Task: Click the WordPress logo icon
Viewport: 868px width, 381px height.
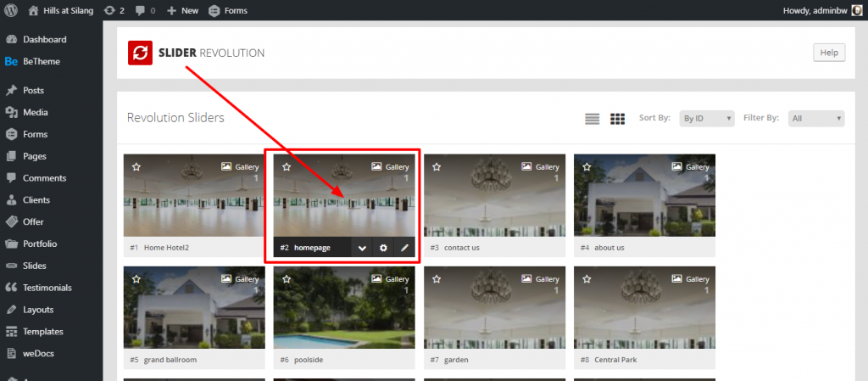Action: point(11,10)
